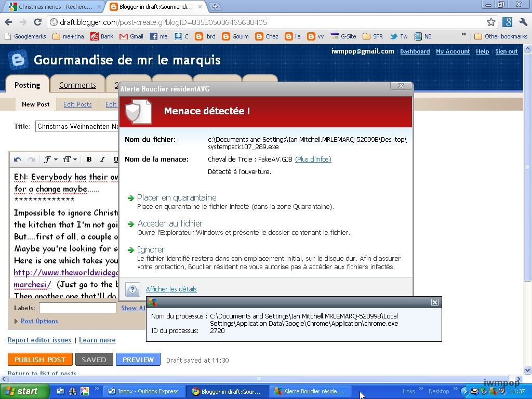
Task: Click the horizontal scrollbar thumb
Action: click(x=259, y=379)
